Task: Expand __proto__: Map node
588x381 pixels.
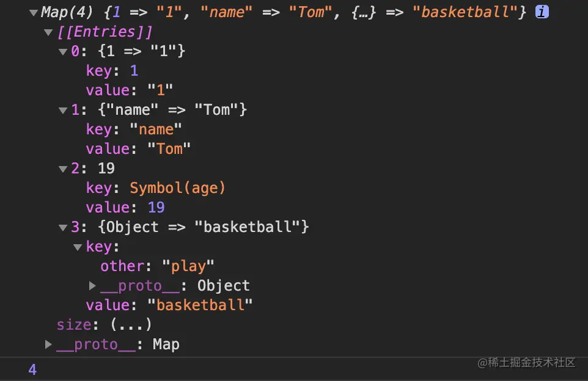Action: (x=48, y=344)
